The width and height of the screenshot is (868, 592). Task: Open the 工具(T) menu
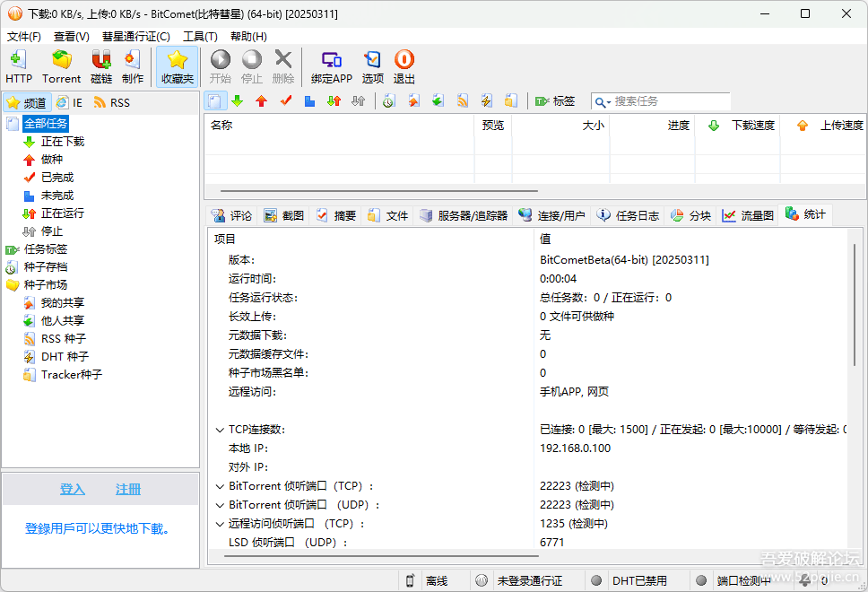pyautogui.click(x=200, y=37)
